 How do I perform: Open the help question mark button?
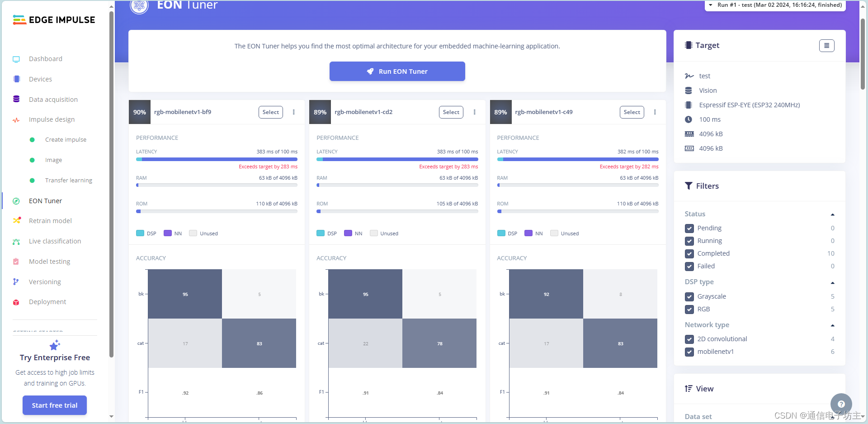point(841,404)
